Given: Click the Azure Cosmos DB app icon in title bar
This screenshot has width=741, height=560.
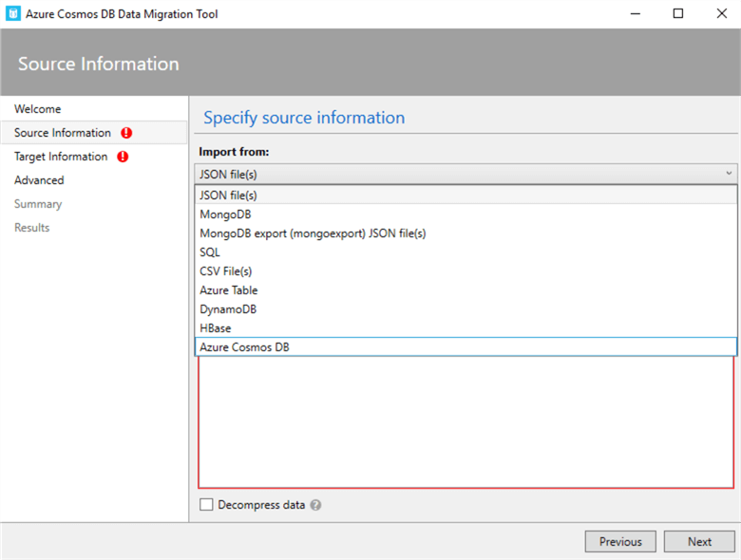Looking at the screenshot, I should click(13, 14).
